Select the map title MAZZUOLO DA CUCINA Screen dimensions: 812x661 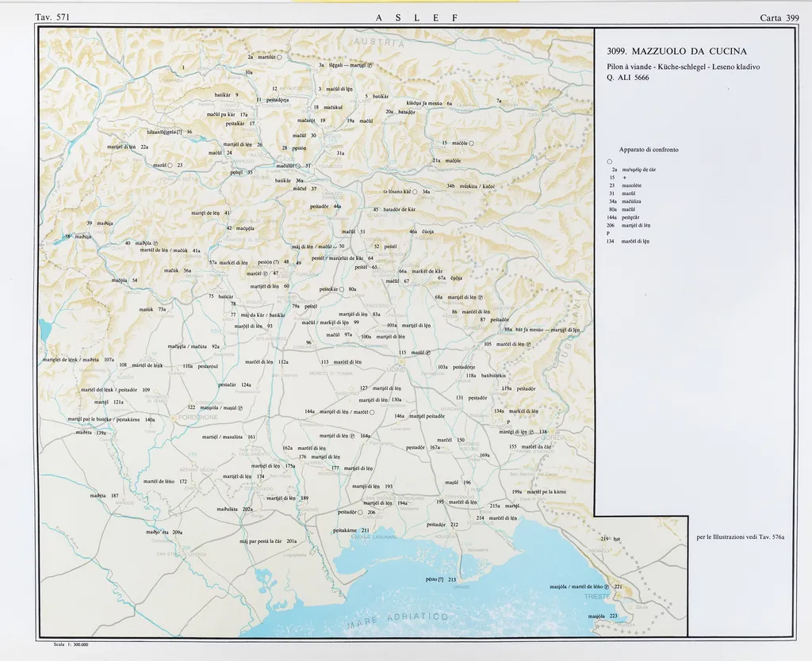click(676, 52)
